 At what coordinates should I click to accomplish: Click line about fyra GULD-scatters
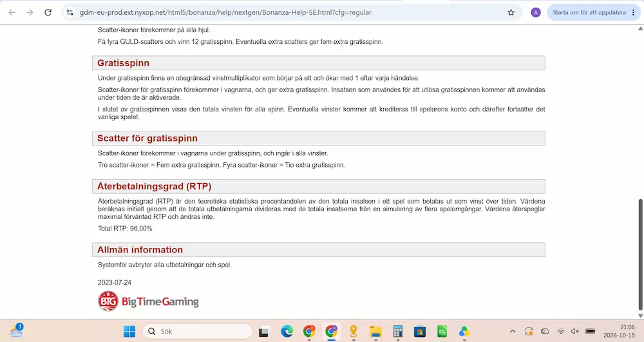pyautogui.click(x=240, y=42)
